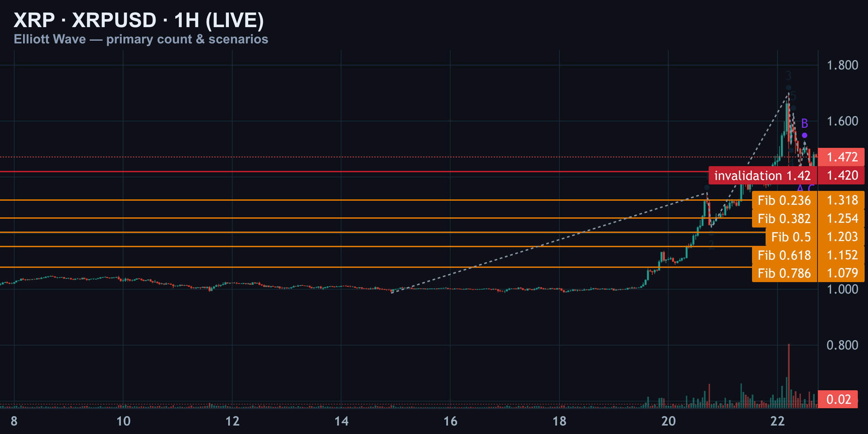Select the orange 1.318 price tag
Screen dimensions: 868x434
coord(841,200)
